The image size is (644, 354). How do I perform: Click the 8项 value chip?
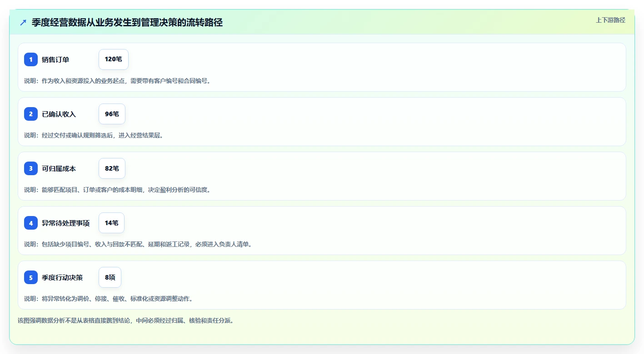110,277
